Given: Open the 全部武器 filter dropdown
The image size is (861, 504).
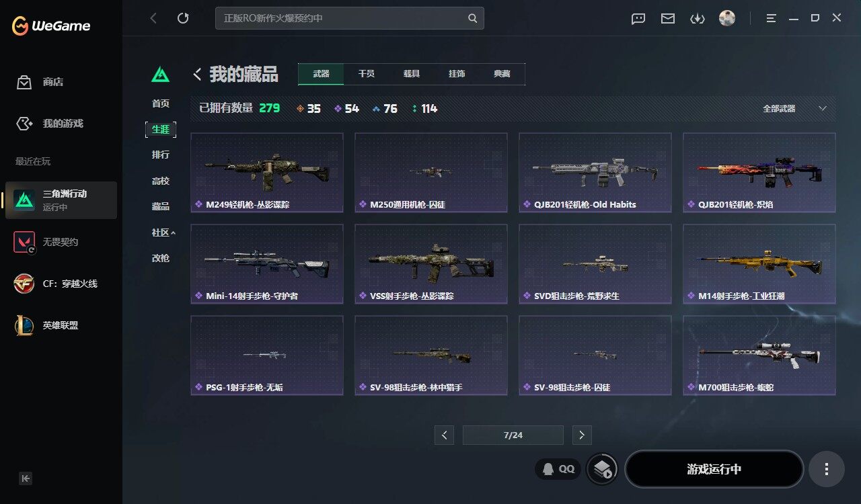Looking at the screenshot, I should (794, 108).
